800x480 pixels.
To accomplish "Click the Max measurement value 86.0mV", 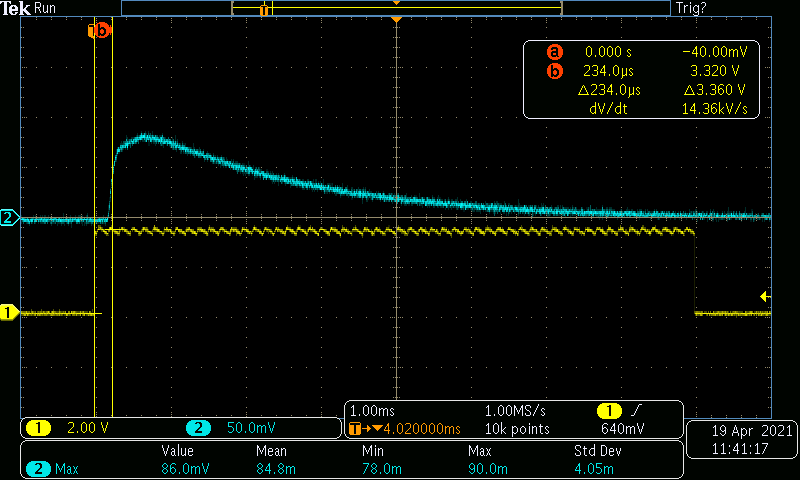I will click(185, 468).
